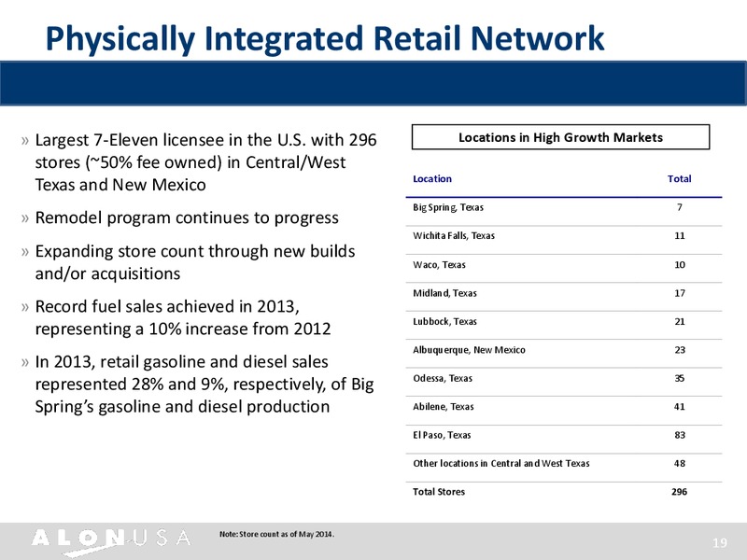Select the 'Wichita Falls, Texas' row label
The height and width of the screenshot is (560, 747).
pyautogui.click(x=454, y=236)
